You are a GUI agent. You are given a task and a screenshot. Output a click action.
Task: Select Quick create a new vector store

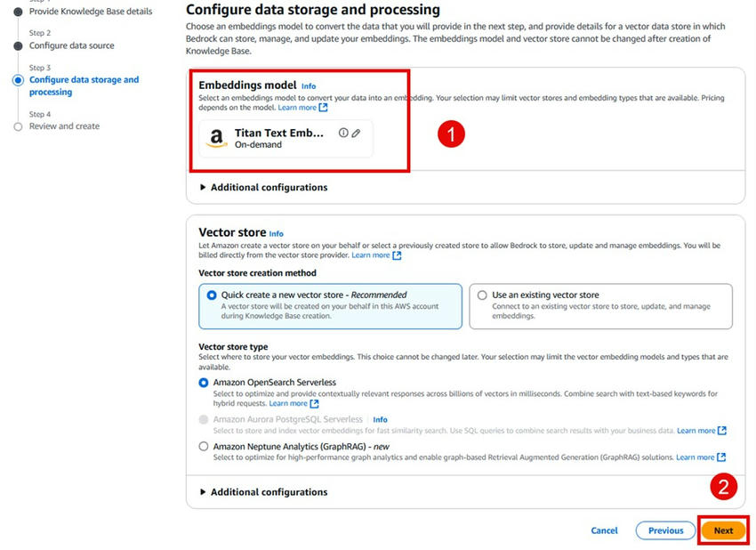click(212, 295)
